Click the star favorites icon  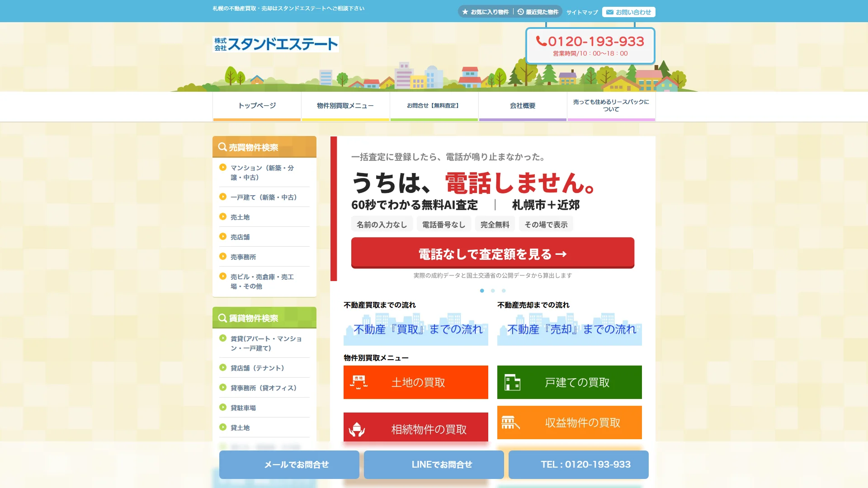coord(465,12)
